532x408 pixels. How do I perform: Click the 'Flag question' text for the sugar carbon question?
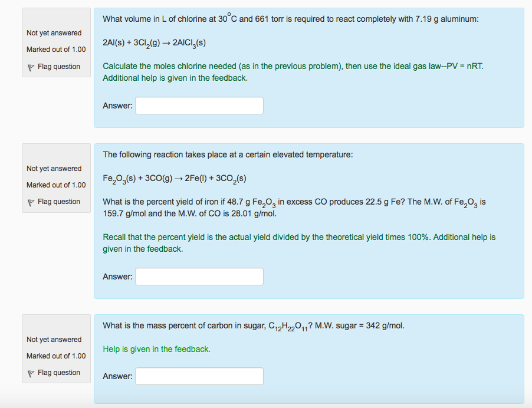[x=58, y=373]
